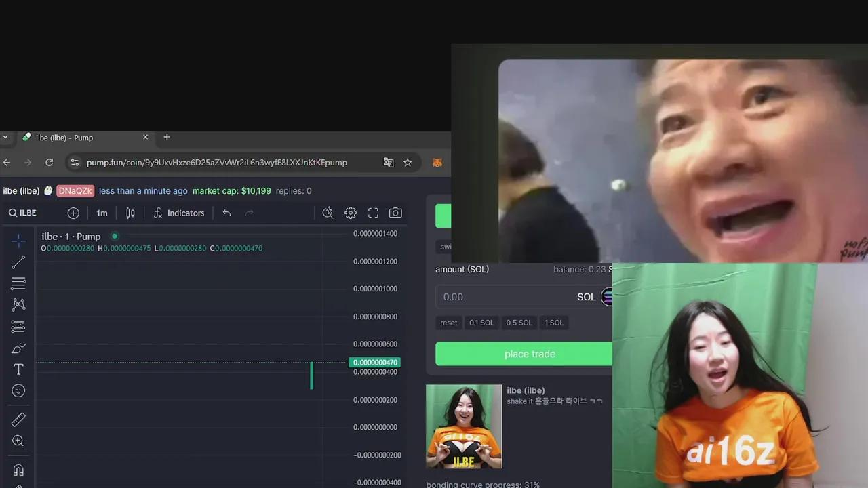Select the ruler measure tool
Image resolution: width=868 pixels, height=488 pixels.
pyautogui.click(x=18, y=420)
